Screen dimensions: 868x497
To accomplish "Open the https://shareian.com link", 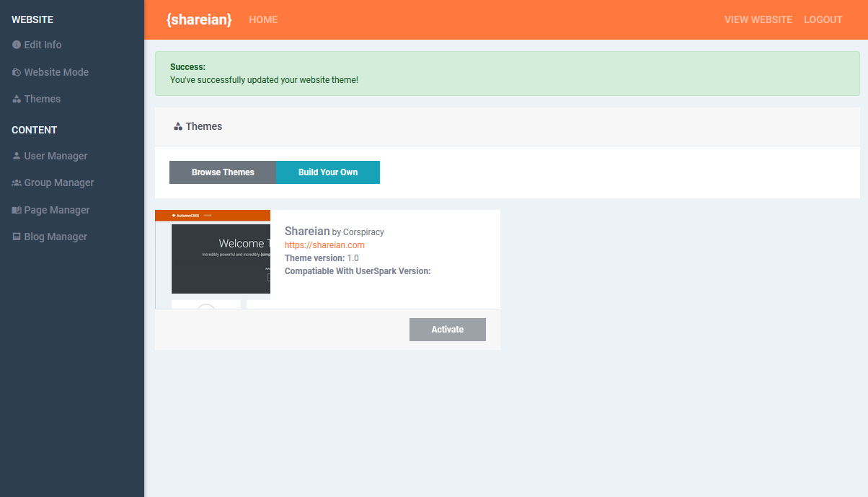I will tap(324, 245).
